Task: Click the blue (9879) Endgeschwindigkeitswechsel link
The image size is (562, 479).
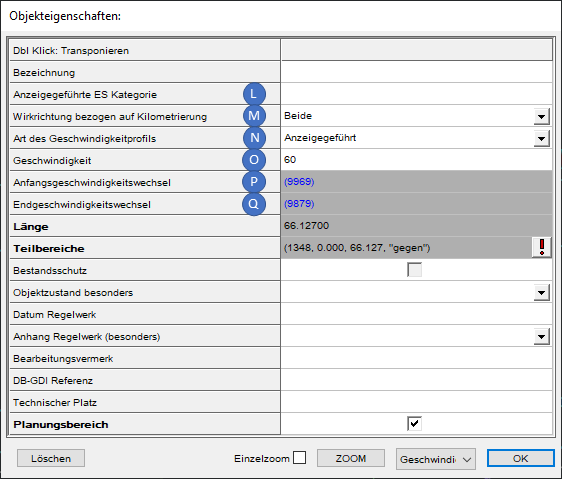Action: (x=299, y=204)
